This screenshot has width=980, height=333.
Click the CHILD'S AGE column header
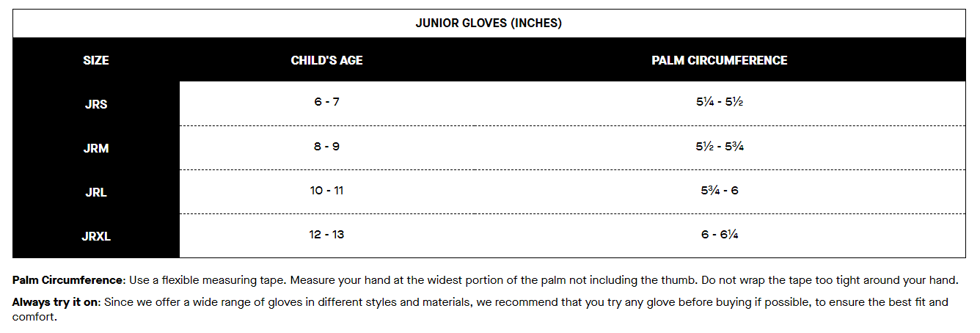tap(326, 60)
